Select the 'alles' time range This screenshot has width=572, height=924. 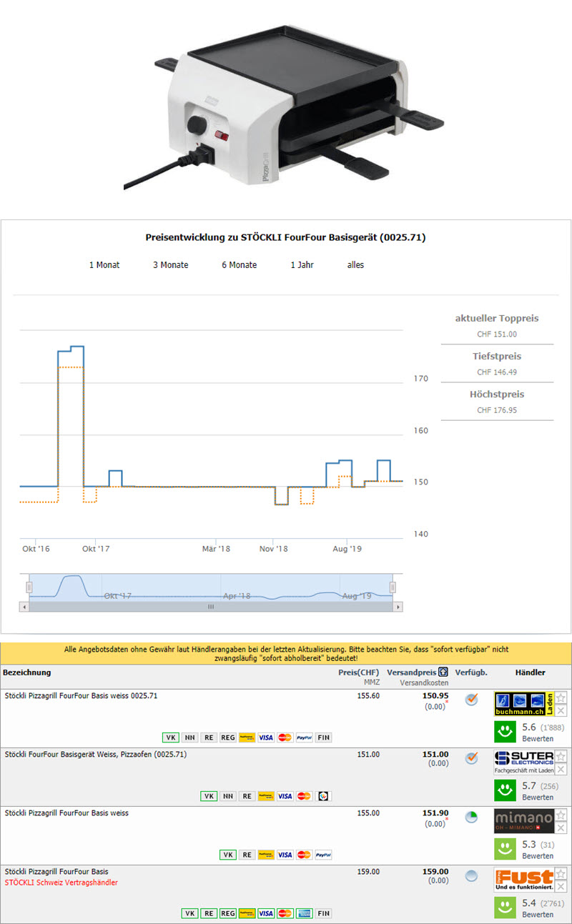click(x=355, y=265)
